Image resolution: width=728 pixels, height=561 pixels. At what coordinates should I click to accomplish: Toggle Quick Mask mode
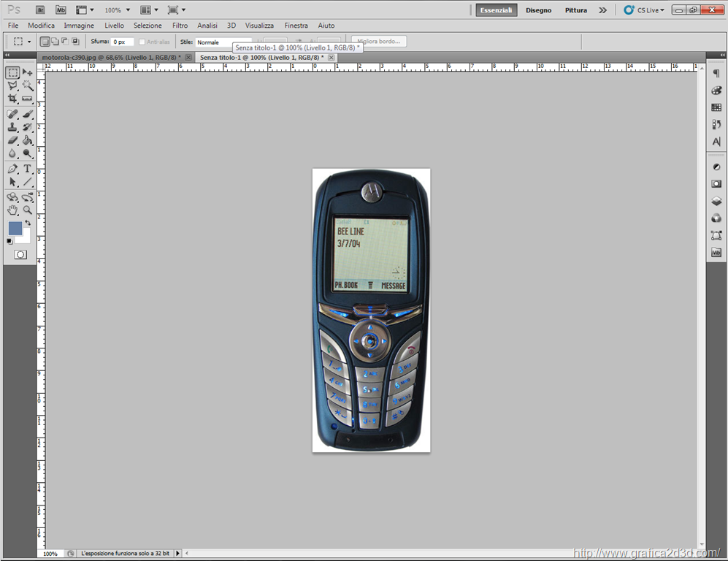tap(20, 254)
